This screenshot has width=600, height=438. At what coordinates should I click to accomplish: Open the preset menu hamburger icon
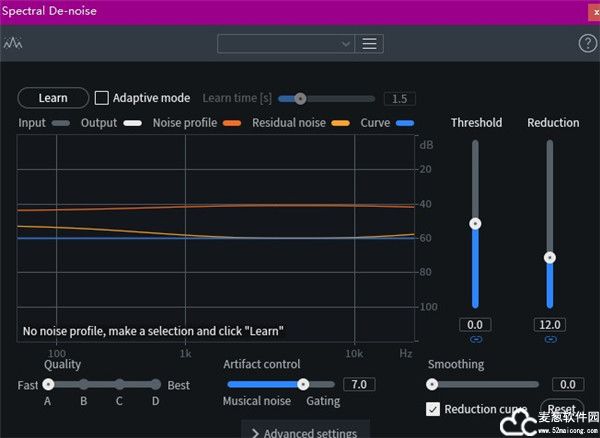point(369,44)
